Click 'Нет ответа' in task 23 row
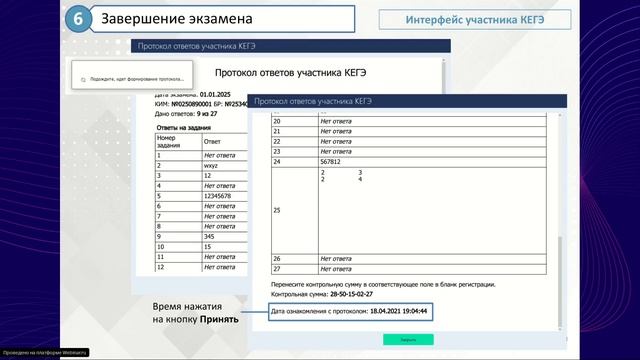Image resolution: width=640 pixels, height=360 pixels. tap(336, 152)
